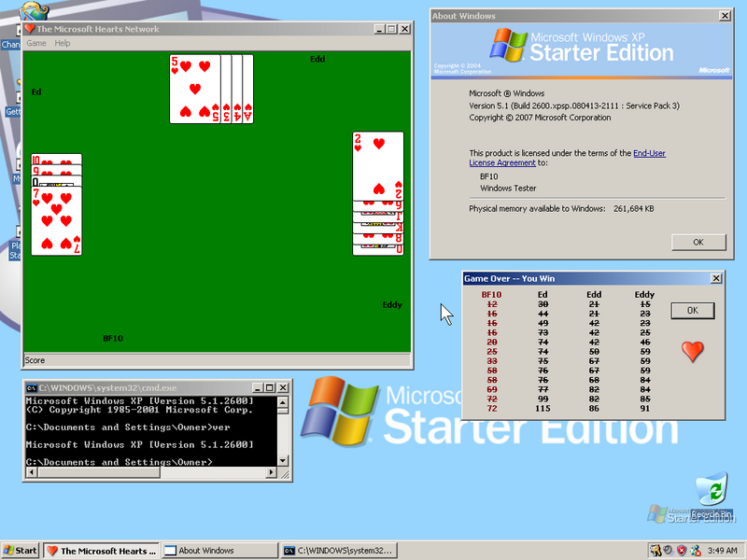
Task: Click the Score status bar in Hearts
Action: click(218, 360)
